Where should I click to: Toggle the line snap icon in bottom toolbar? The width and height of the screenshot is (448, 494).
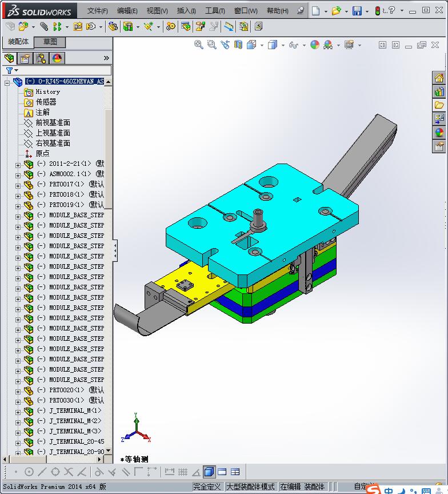pos(42,472)
